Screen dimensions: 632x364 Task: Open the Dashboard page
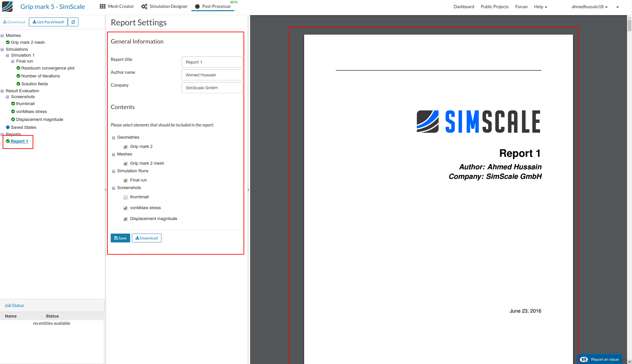[x=464, y=7]
